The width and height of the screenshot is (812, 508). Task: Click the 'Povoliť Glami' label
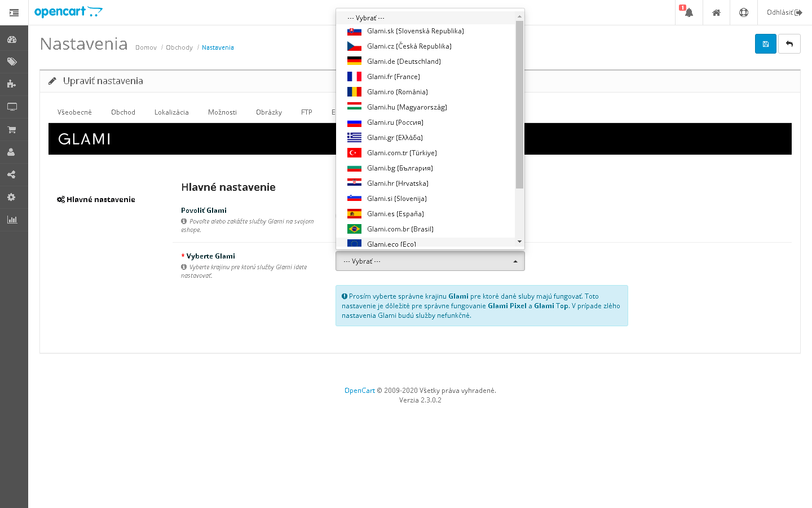tap(204, 211)
